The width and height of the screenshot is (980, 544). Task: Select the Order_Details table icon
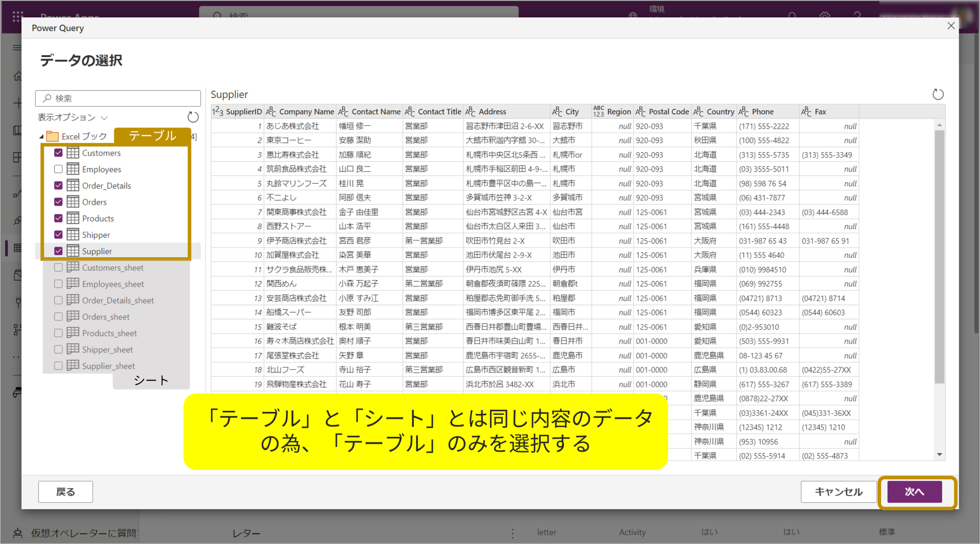point(73,185)
